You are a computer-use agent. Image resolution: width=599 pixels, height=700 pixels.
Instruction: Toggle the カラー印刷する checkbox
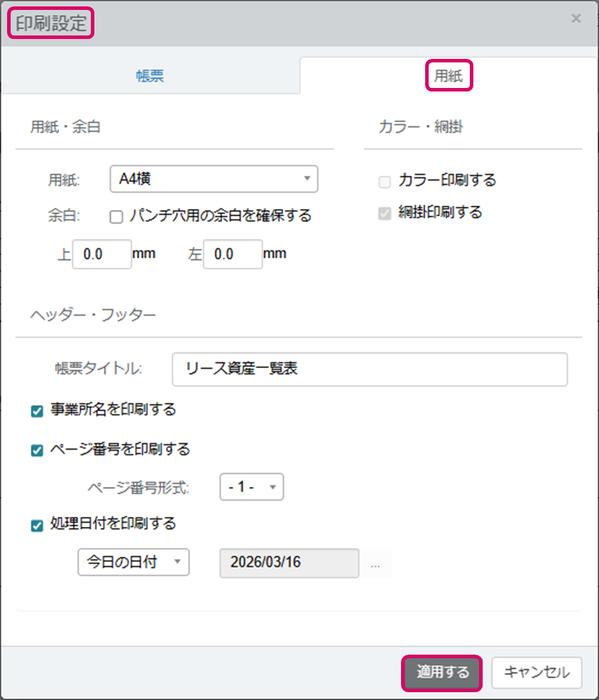point(385,182)
